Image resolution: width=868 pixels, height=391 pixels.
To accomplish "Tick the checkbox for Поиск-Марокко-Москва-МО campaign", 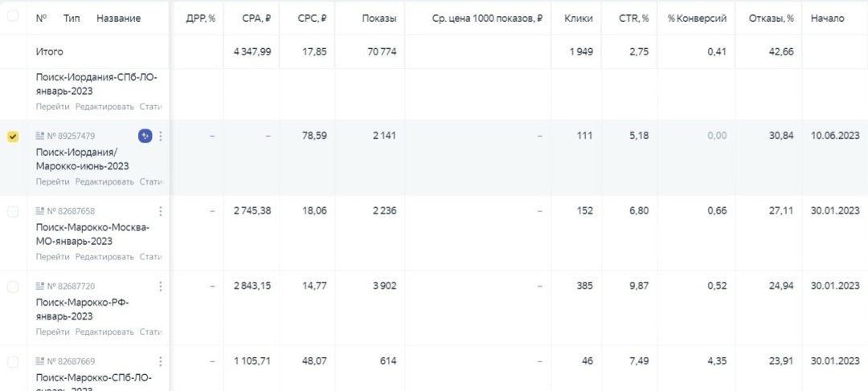I will tap(12, 211).
